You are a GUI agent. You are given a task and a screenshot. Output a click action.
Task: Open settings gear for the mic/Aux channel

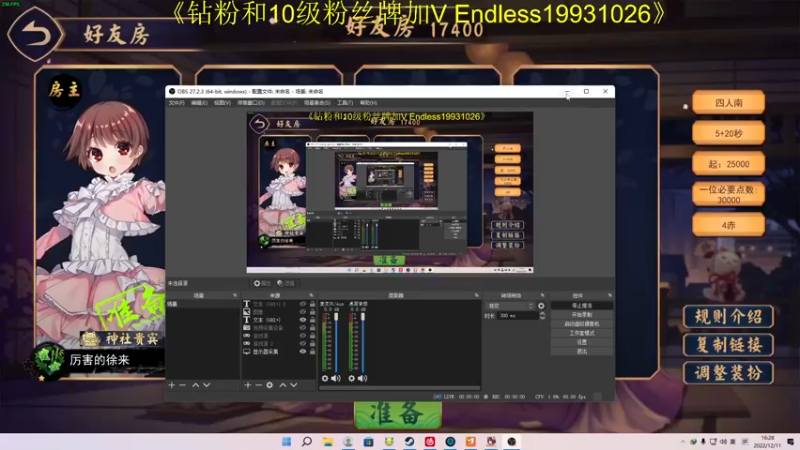(325, 378)
